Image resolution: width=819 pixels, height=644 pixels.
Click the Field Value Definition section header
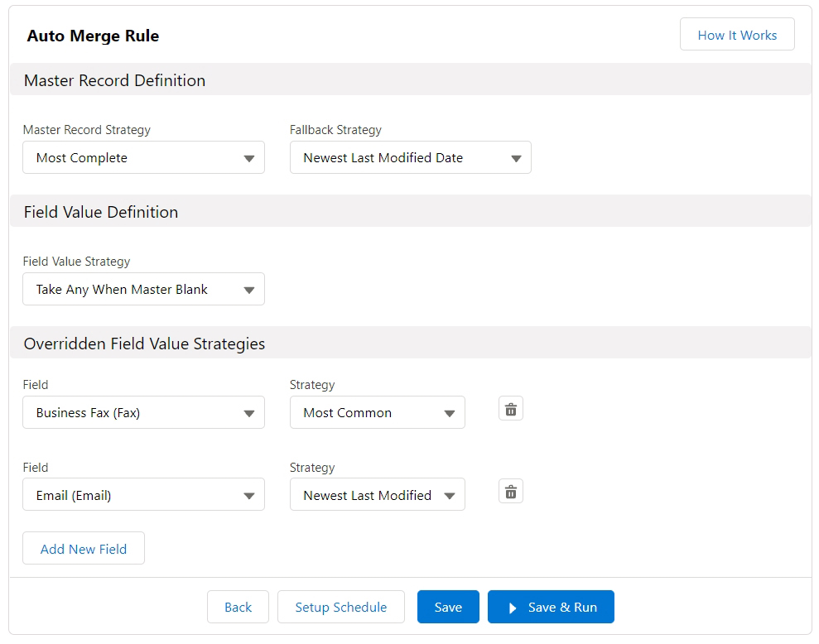(x=101, y=212)
